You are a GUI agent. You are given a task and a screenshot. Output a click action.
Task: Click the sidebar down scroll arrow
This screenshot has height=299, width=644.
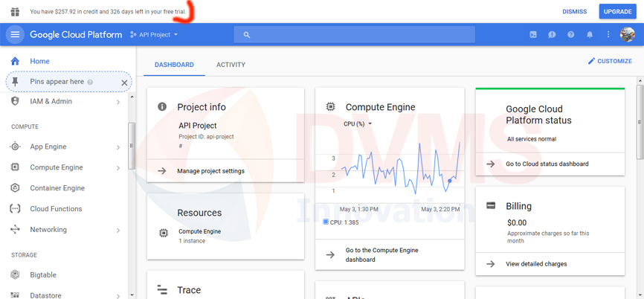pyautogui.click(x=132, y=295)
